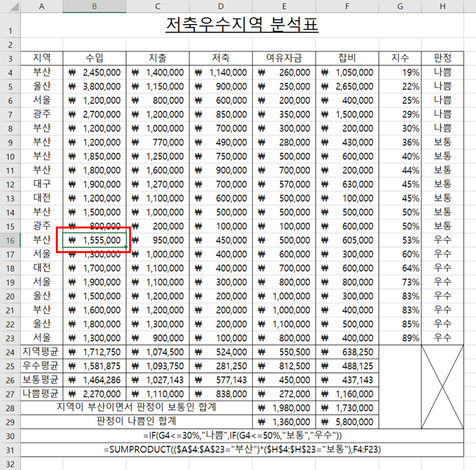This screenshot has width=476, height=470.
Task: Click the 지역평균 label cell
Action: (41, 351)
